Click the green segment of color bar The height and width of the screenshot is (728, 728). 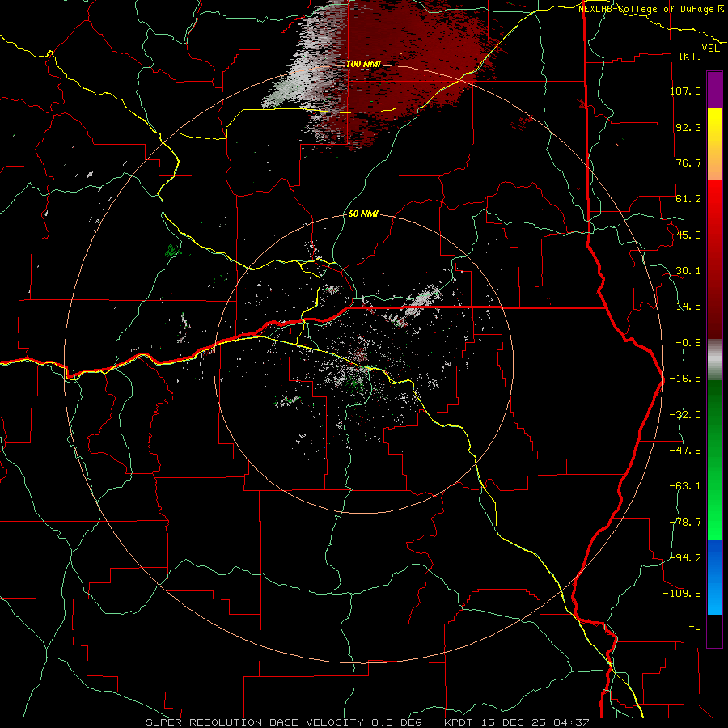tap(714, 459)
